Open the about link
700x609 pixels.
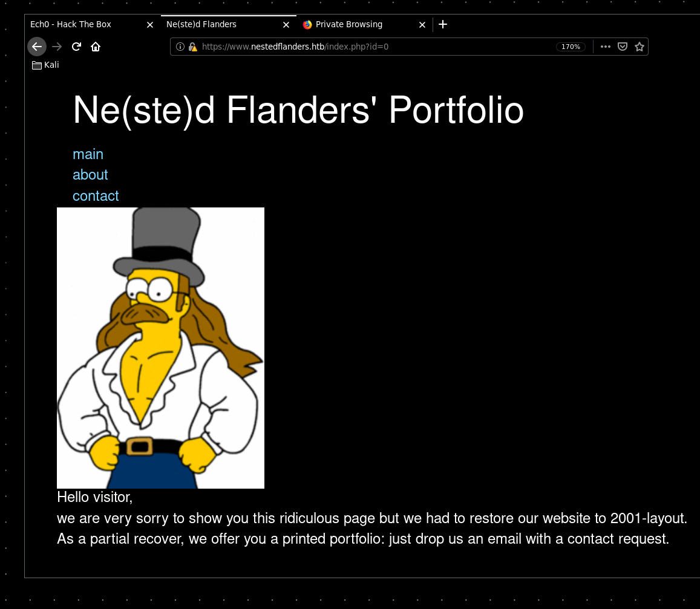pyautogui.click(x=90, y=175)
